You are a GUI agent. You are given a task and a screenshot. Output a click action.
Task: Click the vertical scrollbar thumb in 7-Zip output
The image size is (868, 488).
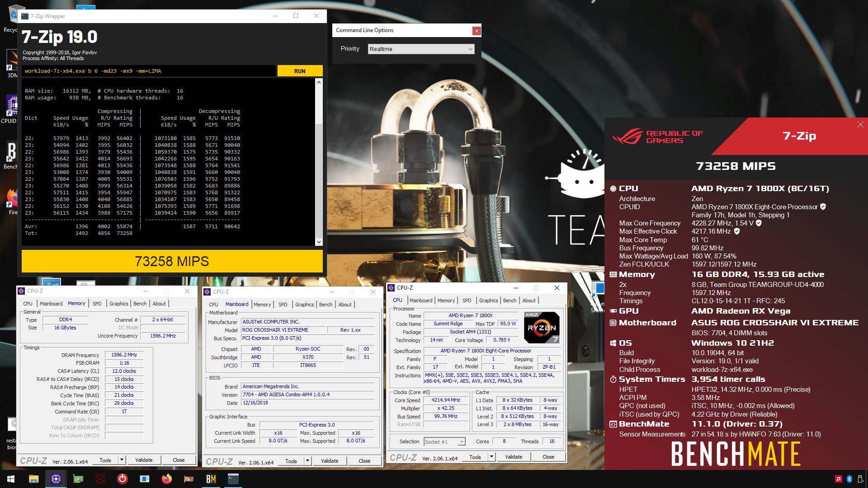point(319,180)
